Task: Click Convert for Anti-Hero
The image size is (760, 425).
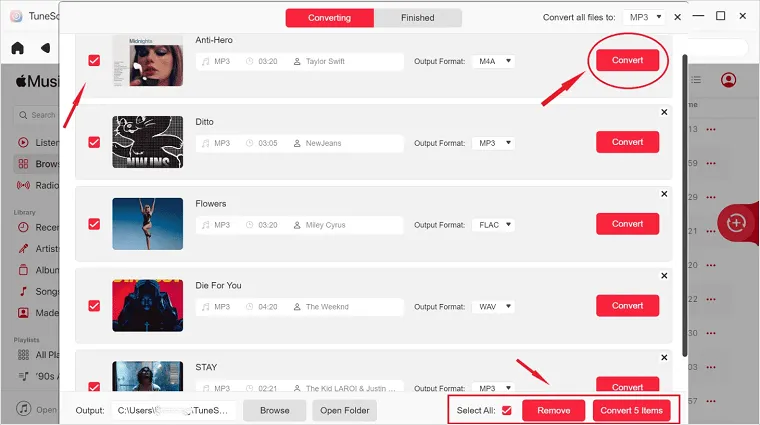Action: pyautogui.click(x=627, y=60)
